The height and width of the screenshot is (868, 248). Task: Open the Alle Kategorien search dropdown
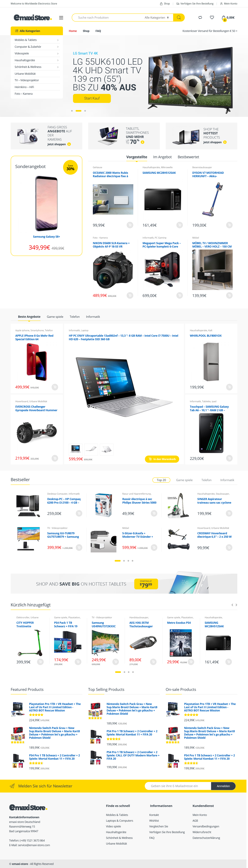pyautogui.click(x=156, y=18)
